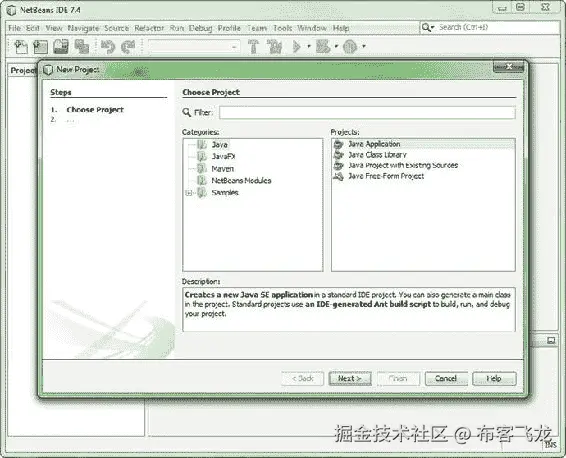Screen dimensions: 566x458
Task: Click the Next button
Action: click(x=350, y=379)
